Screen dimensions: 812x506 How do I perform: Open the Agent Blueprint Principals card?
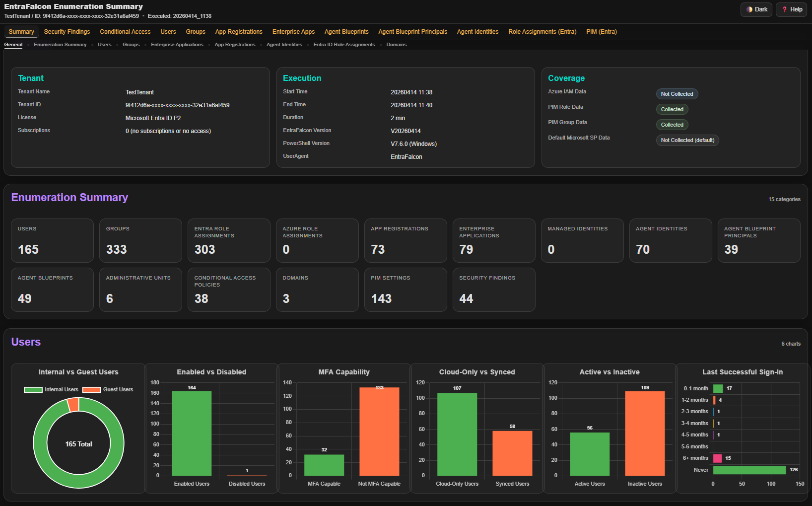[x=759, y=240]
